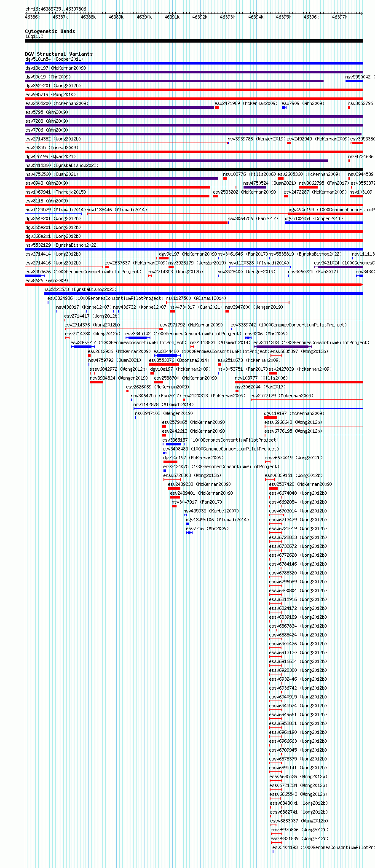The height and width of the screenshot is (868, 375).
Task: Open variant dgv13e197 (McKernan2009)
Action: point(56,68)
